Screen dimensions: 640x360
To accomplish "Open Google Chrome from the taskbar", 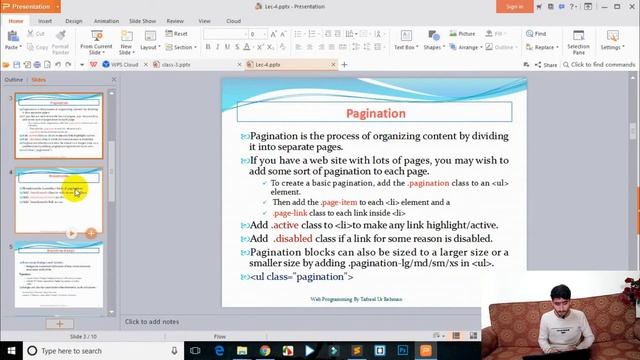I will (x=265, y=351).
